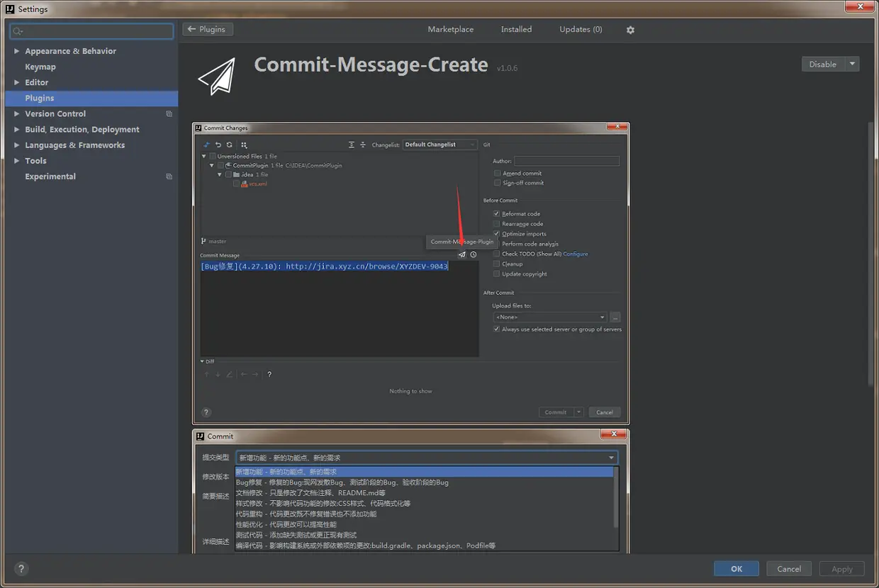Choose 代码重构 option in commit type list
This screenshot has height=588, width=879.
point(424,514)
